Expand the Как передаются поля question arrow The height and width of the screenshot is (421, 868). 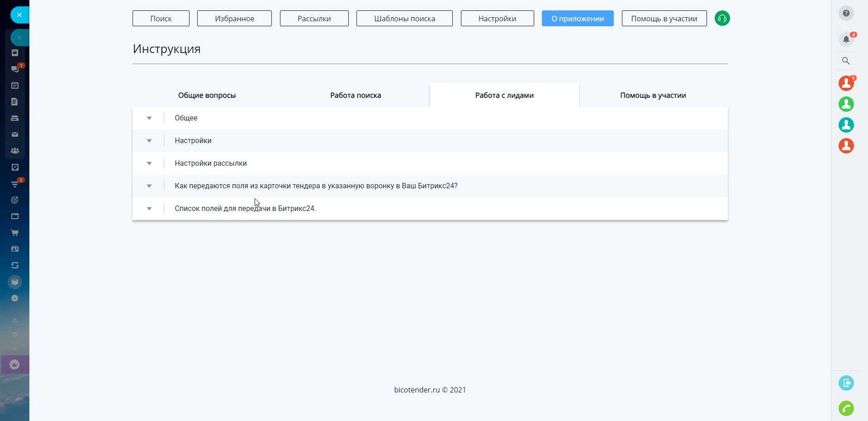click(x=149, y=186)
